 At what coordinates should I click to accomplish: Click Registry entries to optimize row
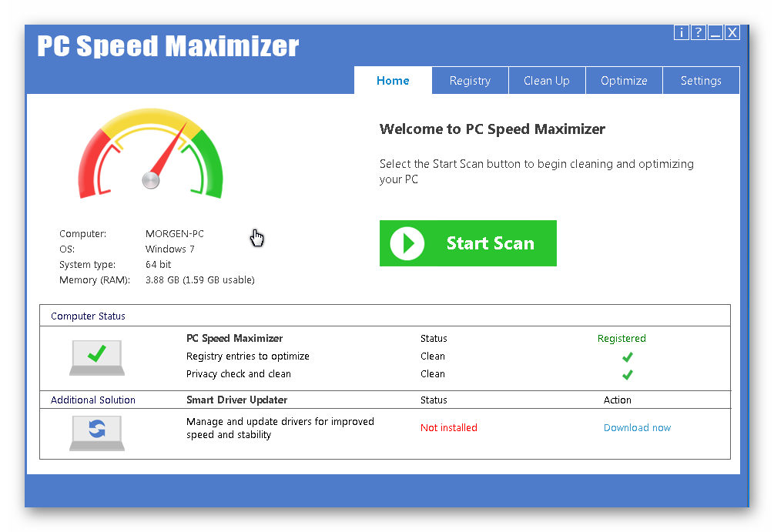[x=248, y=356]
